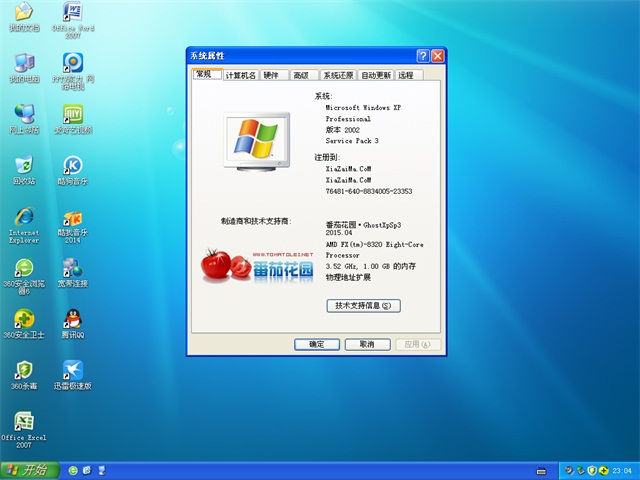Open the 开始 Start menu
This screenshot has width=640, height=480.
(28, 469)
